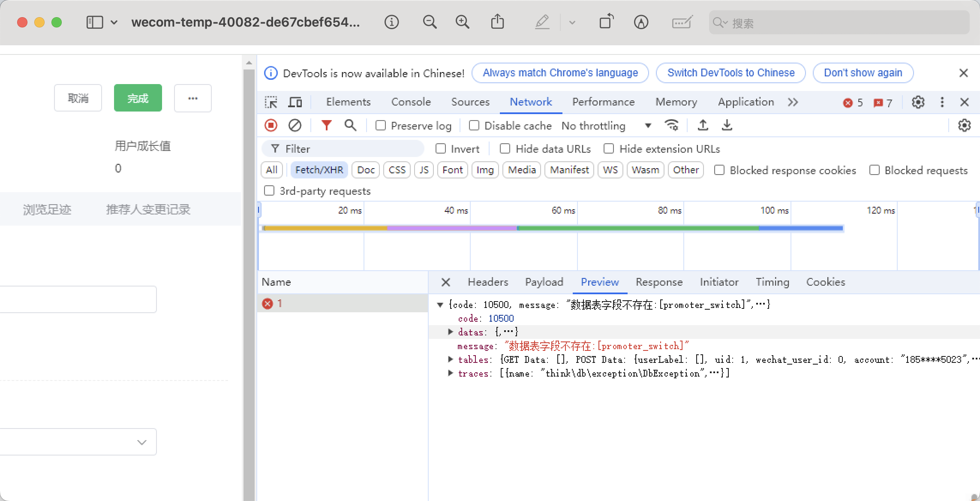The width and height of the screenshot is (980, 501).
Task: Click the Share icon in Preview toolbar
Action: 497,21
